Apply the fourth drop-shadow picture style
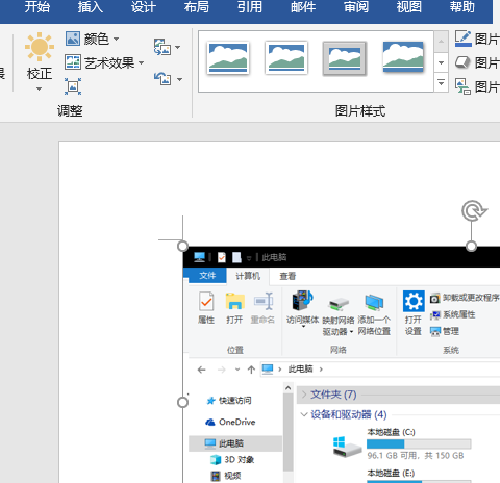 click(403, 57)
